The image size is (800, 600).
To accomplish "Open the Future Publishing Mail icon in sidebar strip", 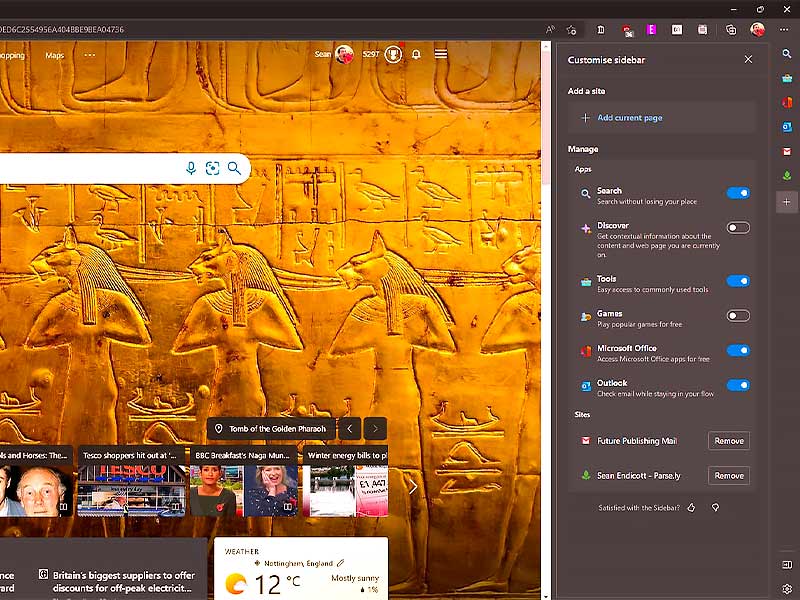I will (787, 152).
